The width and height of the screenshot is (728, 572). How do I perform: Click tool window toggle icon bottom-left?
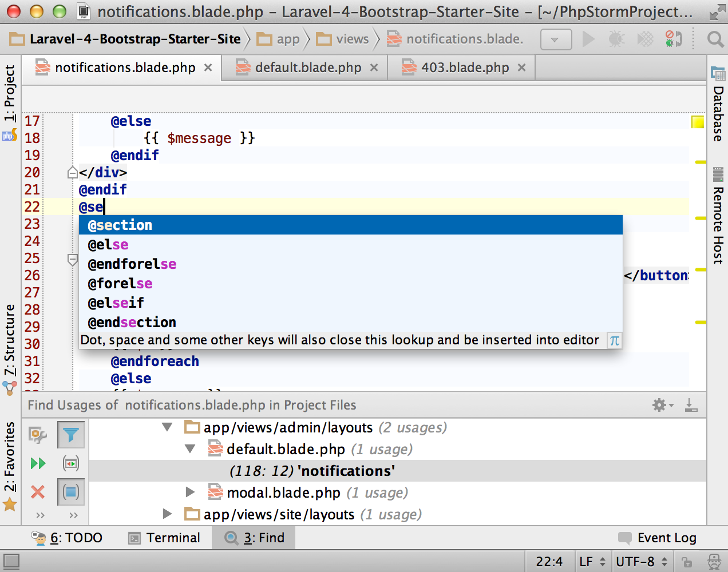(11, 562)
